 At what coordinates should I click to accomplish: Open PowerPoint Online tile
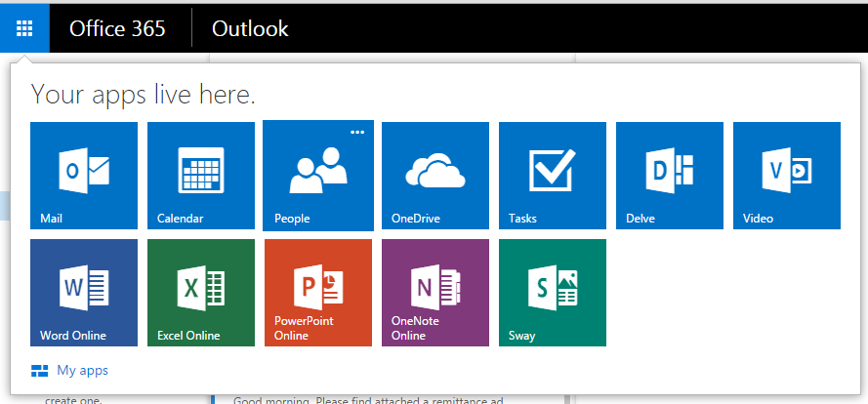coord(318,293)
